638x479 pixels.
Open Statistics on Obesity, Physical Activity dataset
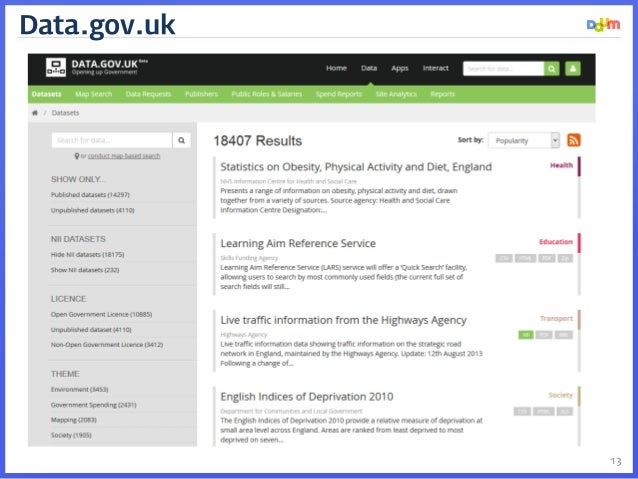(x=356, y=167)
